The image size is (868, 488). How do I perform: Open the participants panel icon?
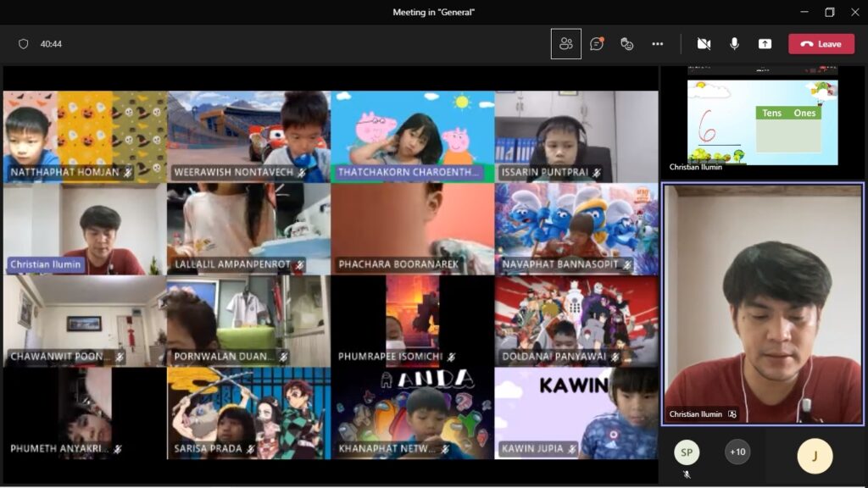point(565,44)
